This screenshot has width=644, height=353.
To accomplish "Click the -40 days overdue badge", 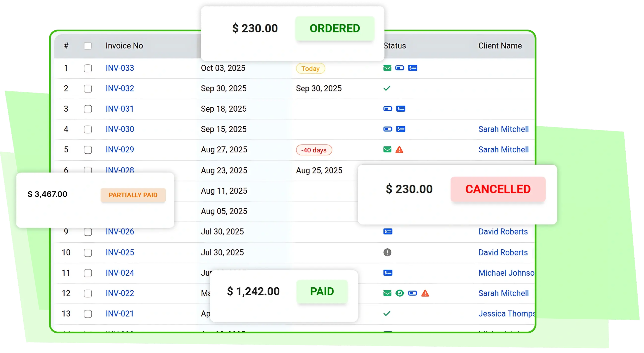I will click(314, 150).
